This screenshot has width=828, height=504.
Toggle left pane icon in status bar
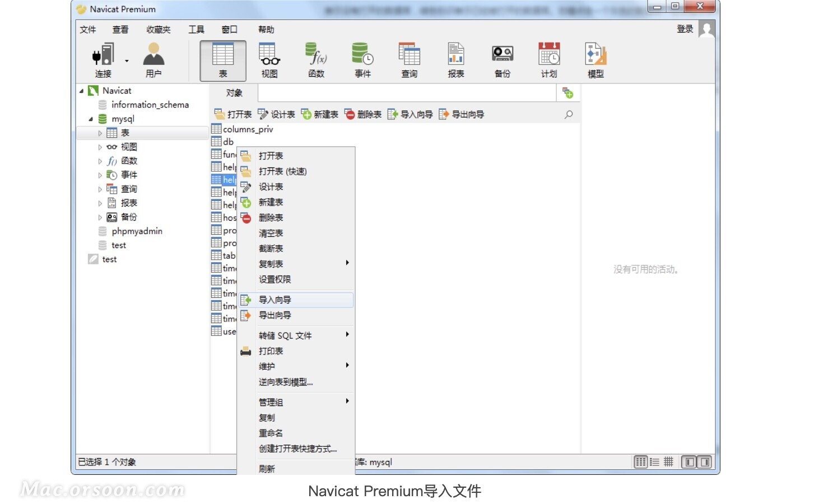[x=690, y=462]
